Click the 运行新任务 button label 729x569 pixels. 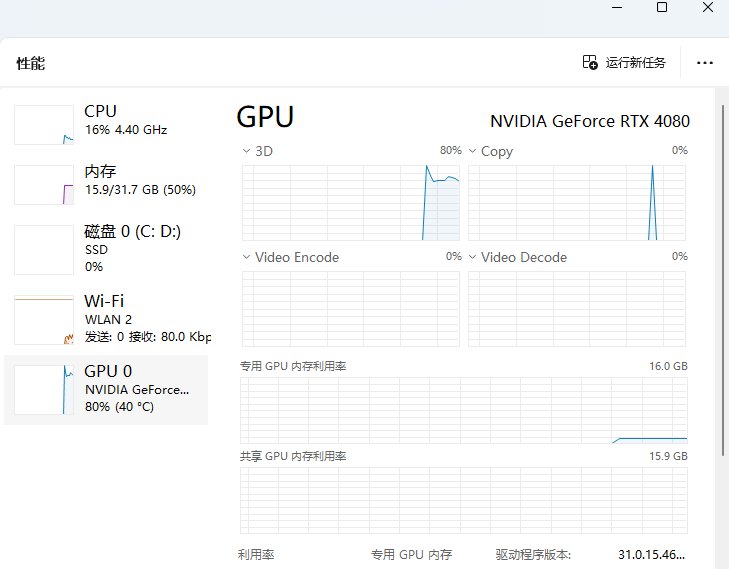[635, 62]
